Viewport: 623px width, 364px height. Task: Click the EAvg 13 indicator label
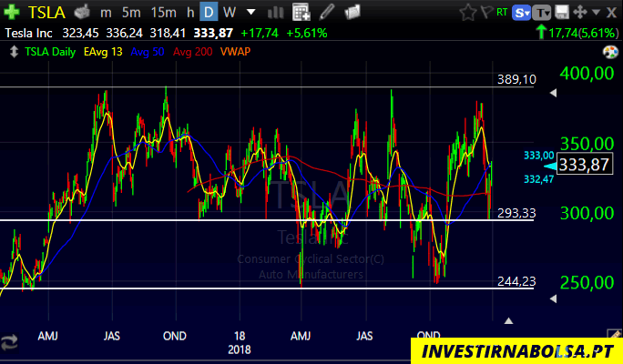[x=103, y=52]
